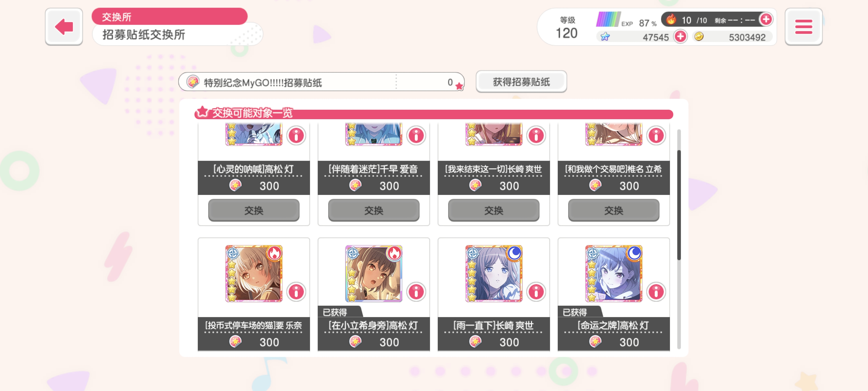Show info for 雨一直下 长崎爽世 card

pos(536,292)
